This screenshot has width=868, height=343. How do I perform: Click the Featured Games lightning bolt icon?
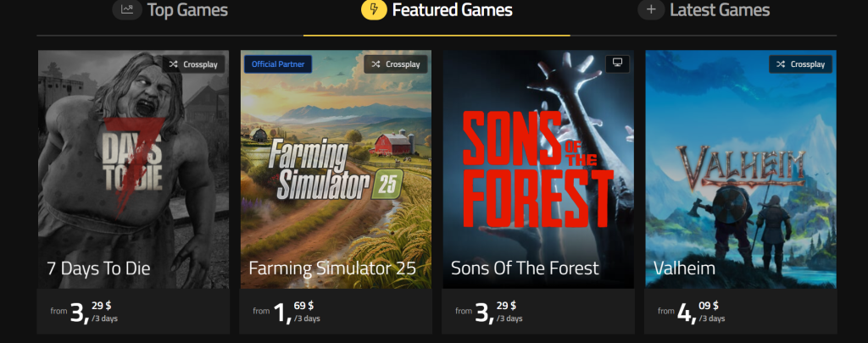tap(374, 10)
